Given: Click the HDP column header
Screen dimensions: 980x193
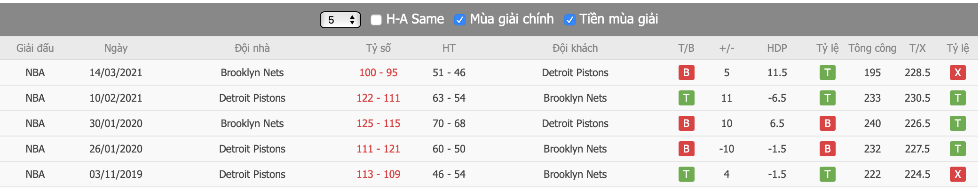Looking at the screenshot, I should [777, 48].
